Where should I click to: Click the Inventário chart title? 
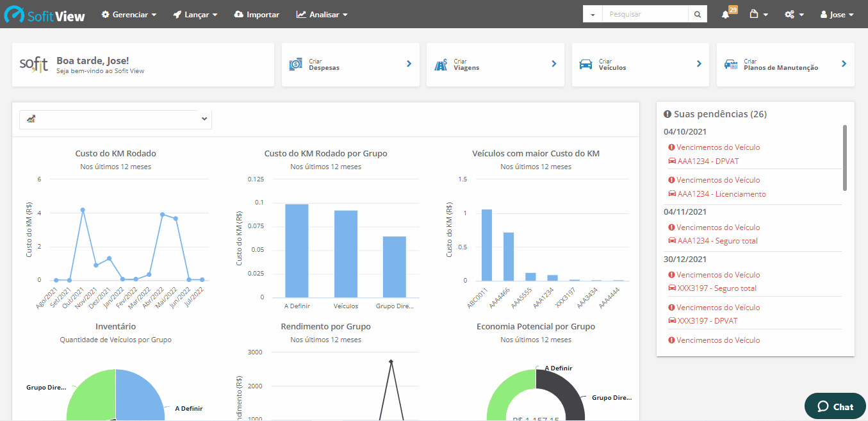tap(116, 326)
